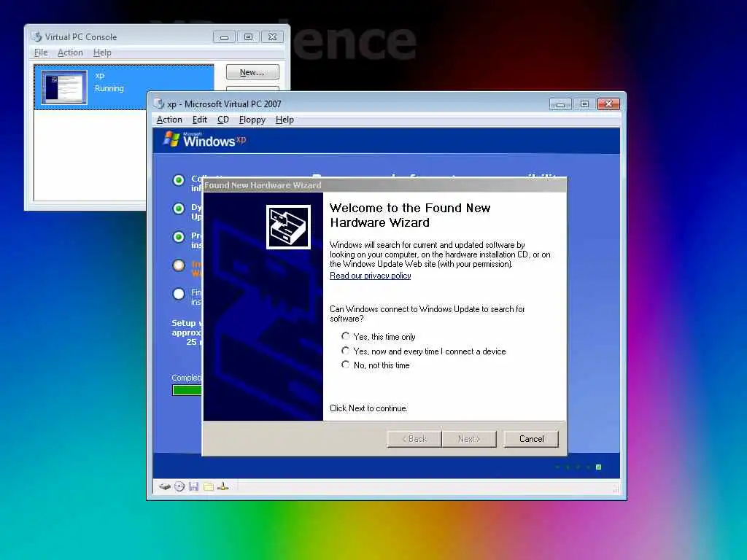Click 'Click Next to continue.' text
The image size is (747, 560).
click(x=368, y=408)
